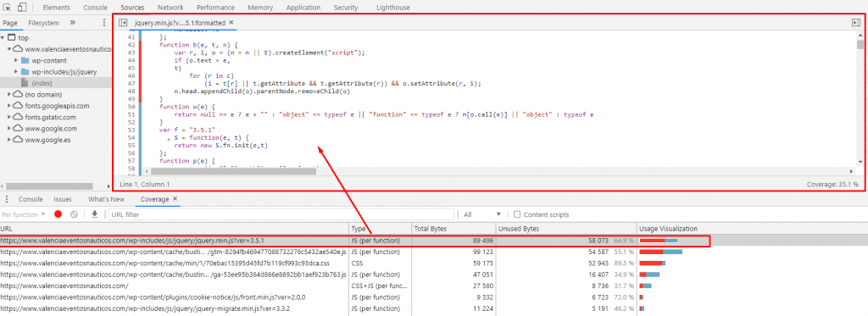
Task: Sort by the Type column header
Action: [x=381, y=229]
